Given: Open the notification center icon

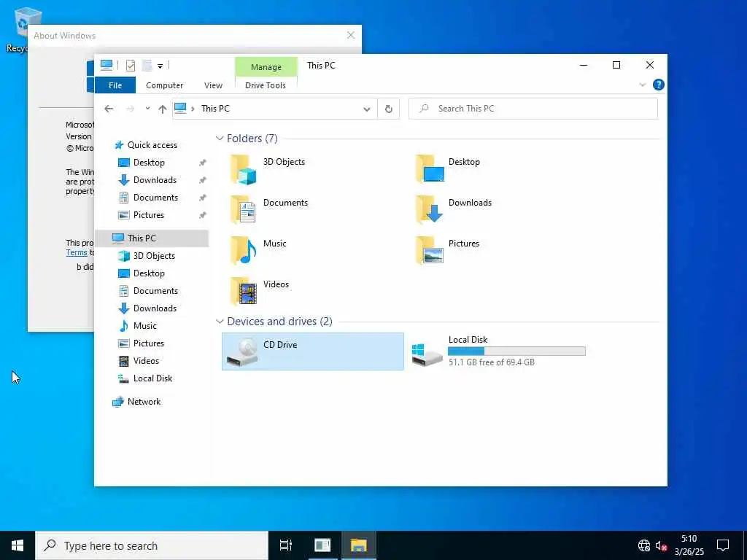Looking at the screenshot, I should (x=723, y=545).
